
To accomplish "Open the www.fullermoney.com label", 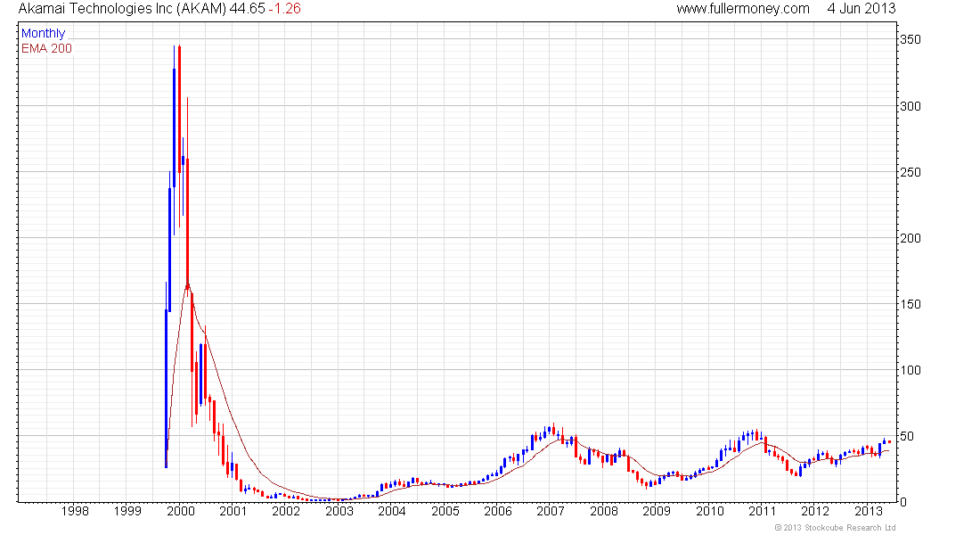I will tap(742, 9).
